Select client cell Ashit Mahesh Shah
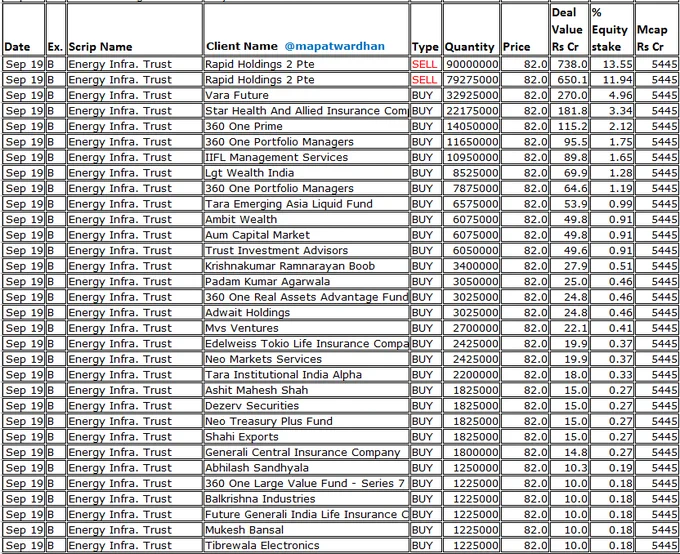 click(x=306, y=390)
